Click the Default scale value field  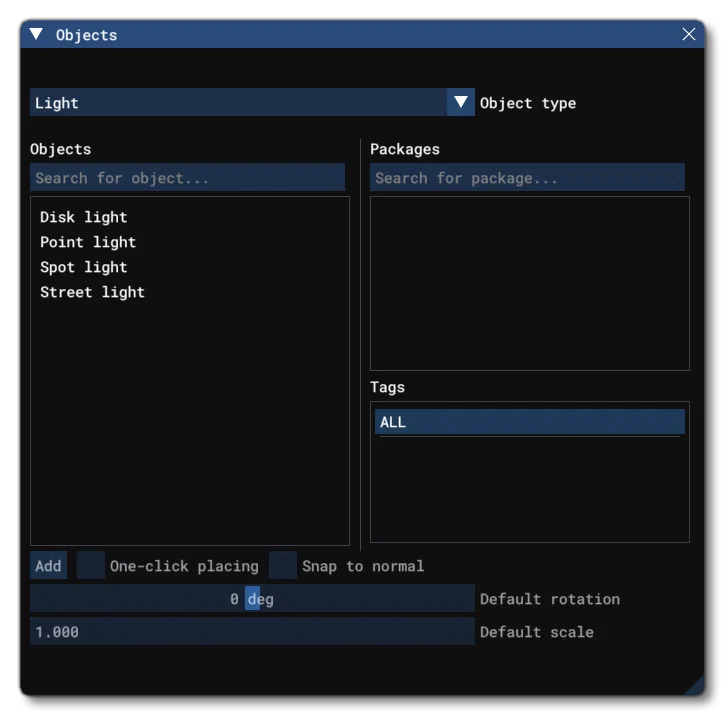(252, 631)
